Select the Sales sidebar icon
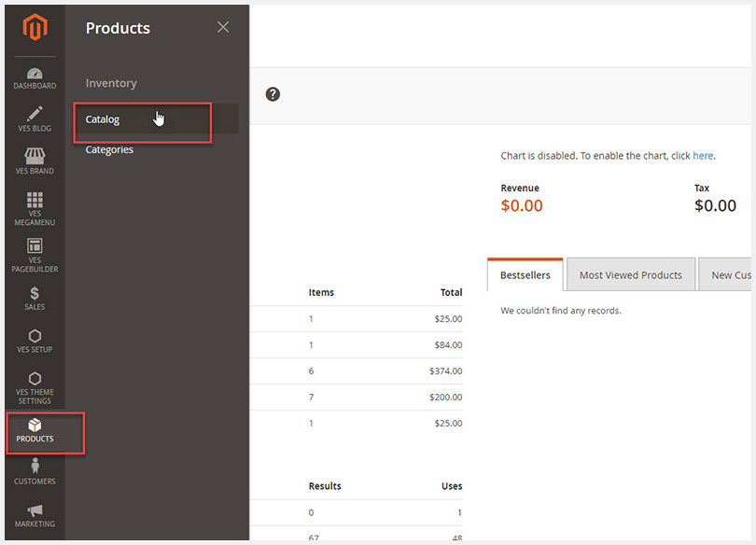The width and height of the screenshot is (756, 545). [34, 299]
